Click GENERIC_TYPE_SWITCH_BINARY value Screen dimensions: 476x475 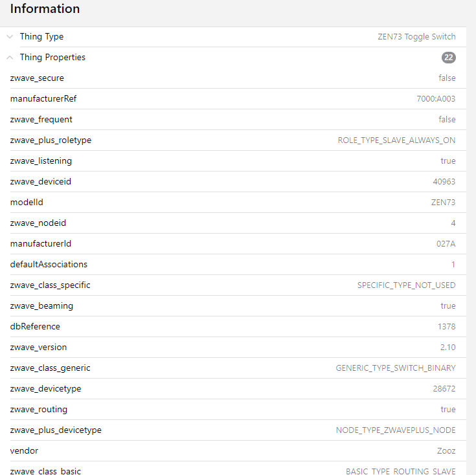click(395, 368)
